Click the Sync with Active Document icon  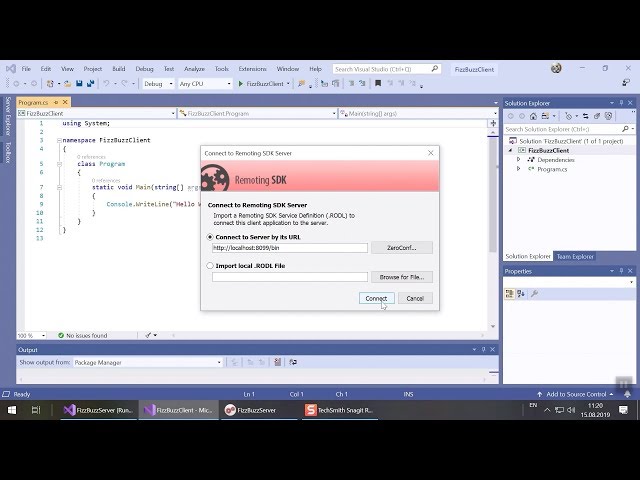585,116
